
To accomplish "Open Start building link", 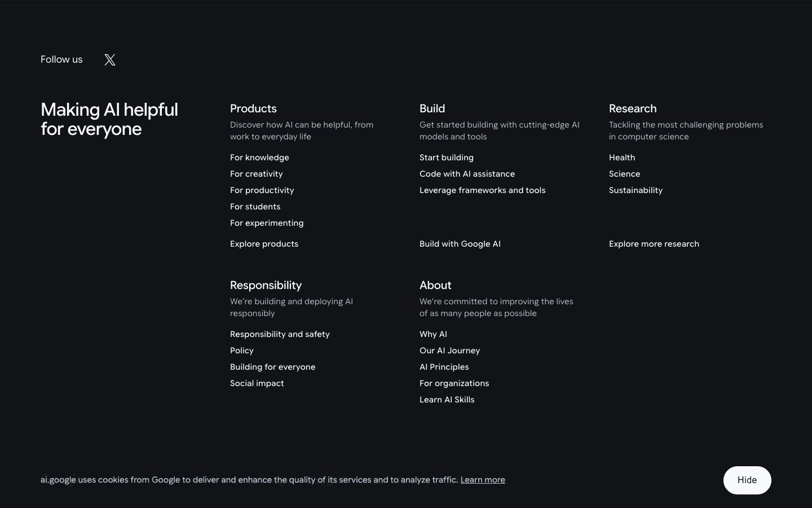I will tap(447, 157).
